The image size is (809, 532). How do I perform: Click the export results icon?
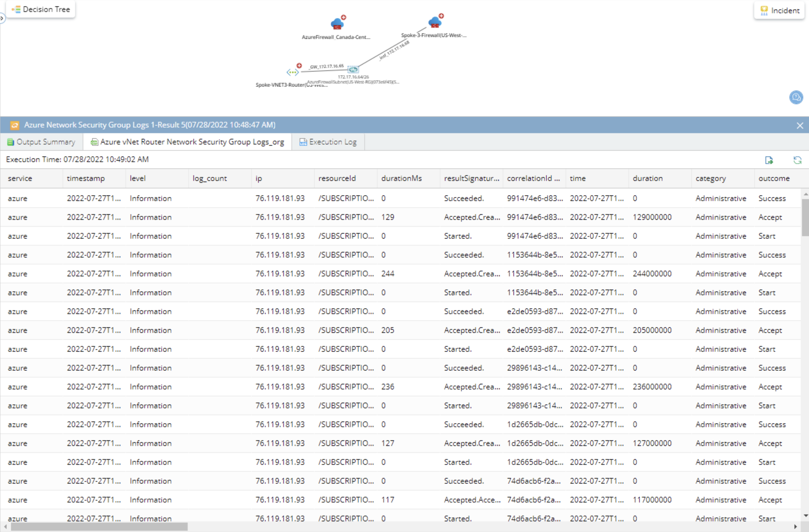click(x=768, y=160)
